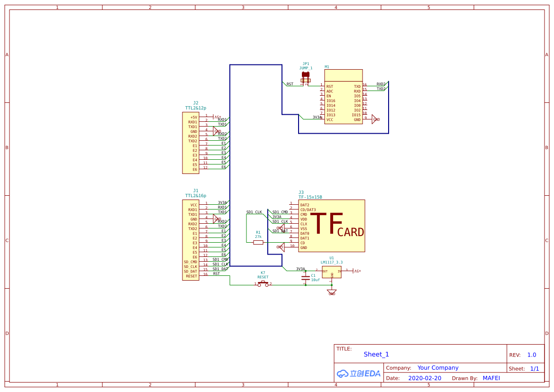The height and width of the screenshot is (392, 554).
Task: Click the LM1117_3.3 part label
Action: (331, 262)
